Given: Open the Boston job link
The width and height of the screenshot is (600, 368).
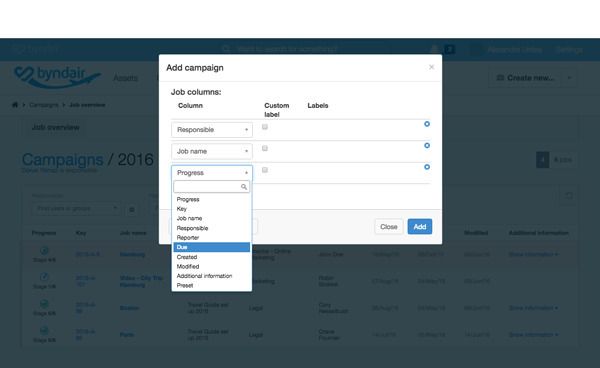Looking at the screenshot, I should coord(129,308).
